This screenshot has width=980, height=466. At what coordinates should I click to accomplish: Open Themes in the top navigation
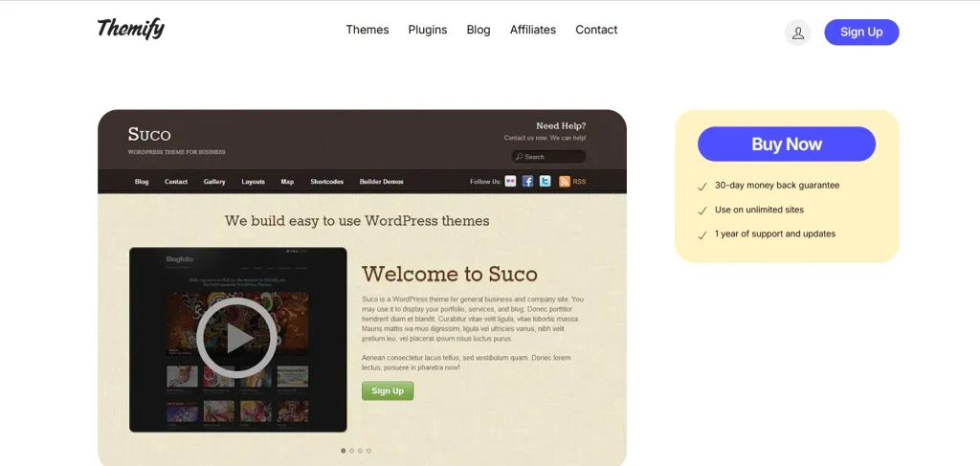pyautogui.click(x=367, y=30)
